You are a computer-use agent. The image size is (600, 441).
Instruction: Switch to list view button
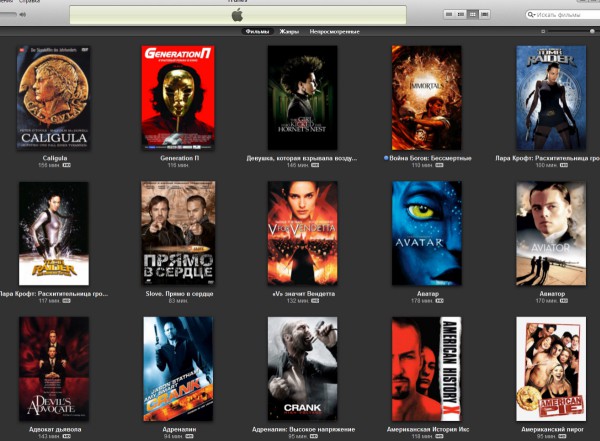pyautogui.click(x=449, y=14)
